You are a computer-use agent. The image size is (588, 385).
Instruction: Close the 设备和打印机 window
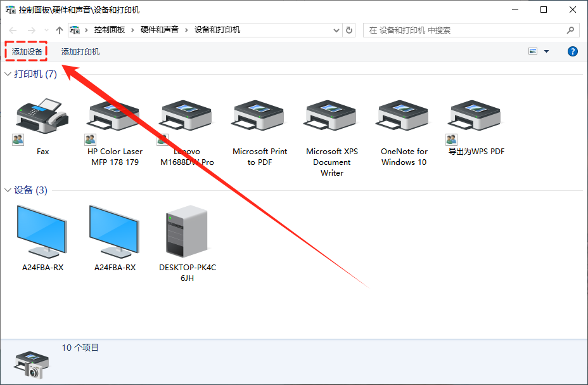[x=573, y=10]
